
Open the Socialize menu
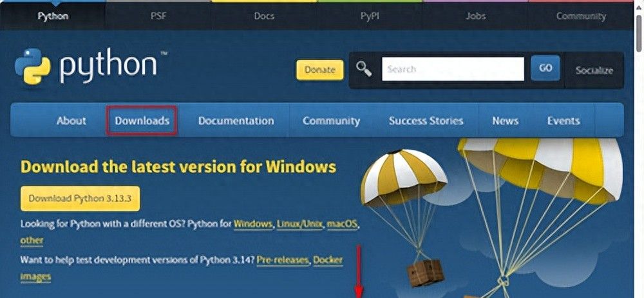(594, 70)
